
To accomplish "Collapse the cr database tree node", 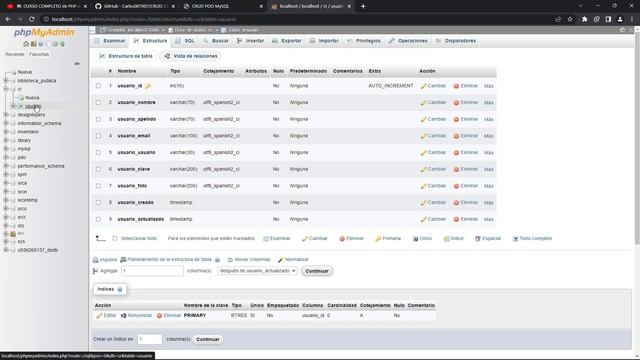I will [x=6, y=89].
